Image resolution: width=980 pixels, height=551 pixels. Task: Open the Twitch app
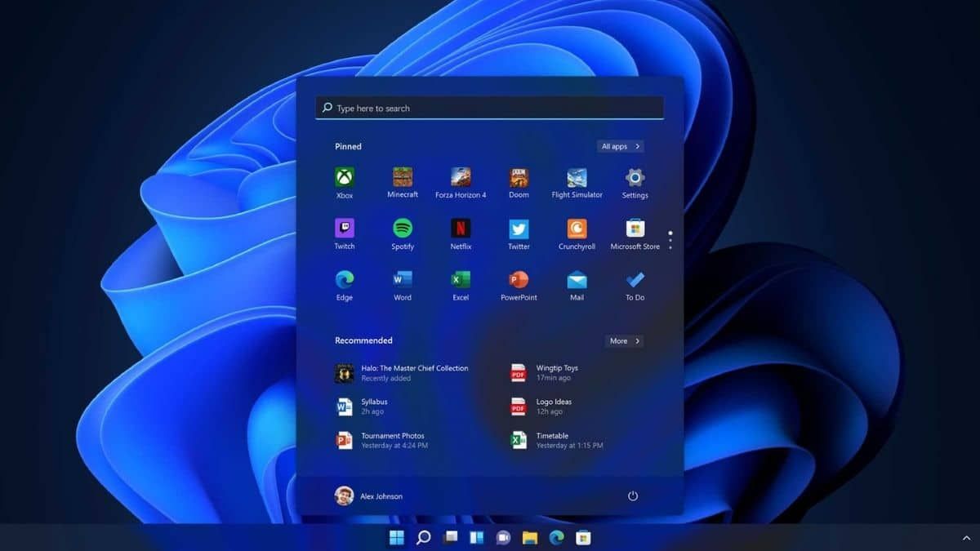tap(344, 230)
